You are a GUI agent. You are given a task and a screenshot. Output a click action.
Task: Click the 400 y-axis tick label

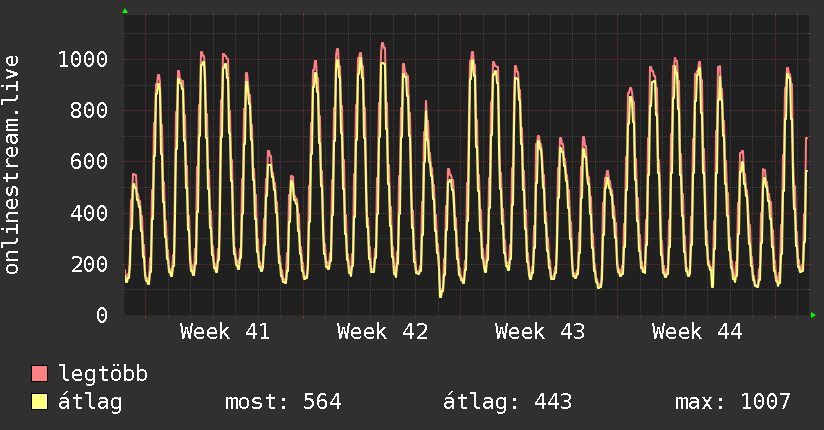tap(89, 213)
